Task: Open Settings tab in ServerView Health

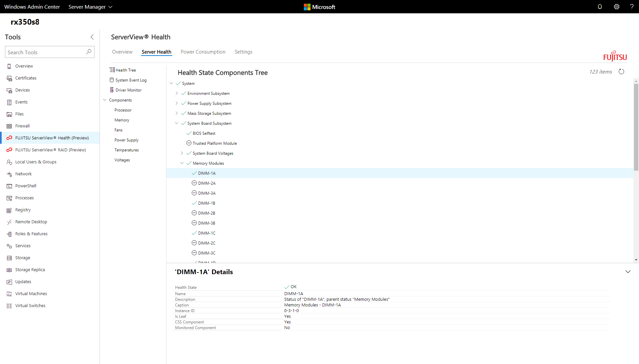Action: (243, 52)
